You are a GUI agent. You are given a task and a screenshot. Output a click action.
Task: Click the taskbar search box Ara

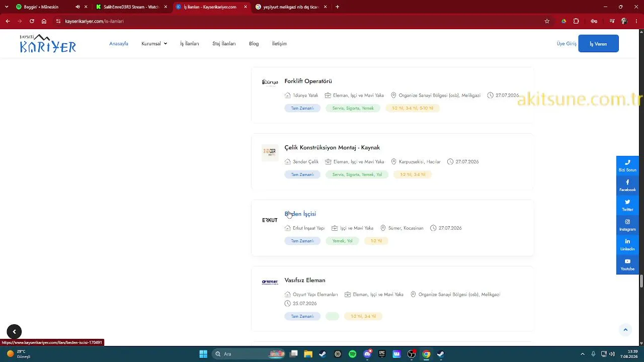(249, 354)
